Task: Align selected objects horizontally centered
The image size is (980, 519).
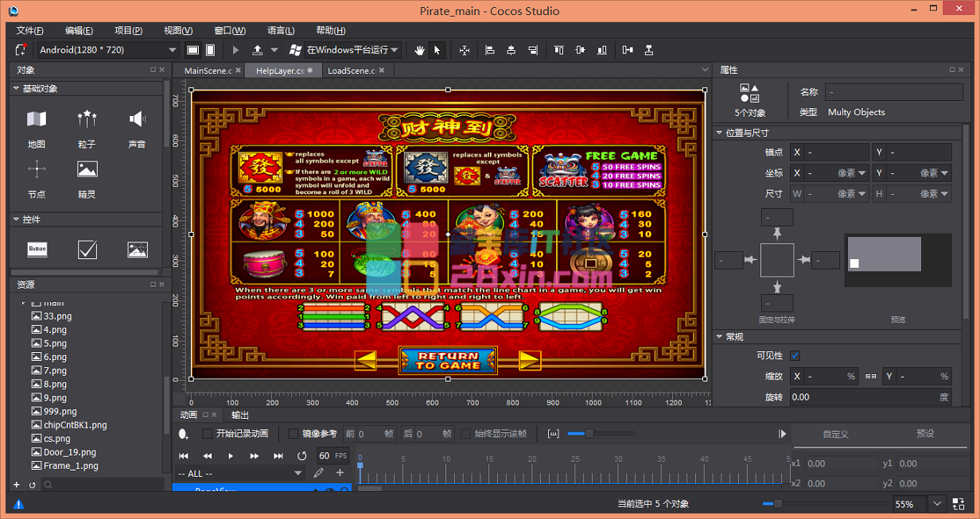Action: click(511, 50)
